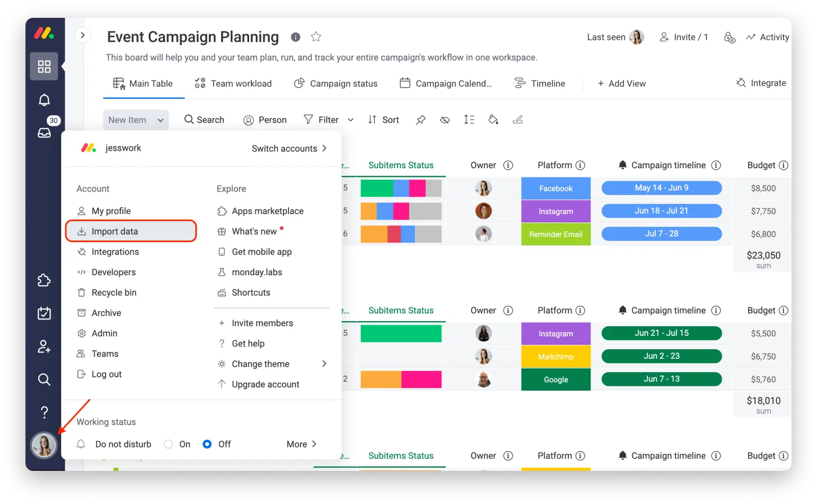Select Do not disturb Off radio

pyautogui.click(x=207, y=444)
